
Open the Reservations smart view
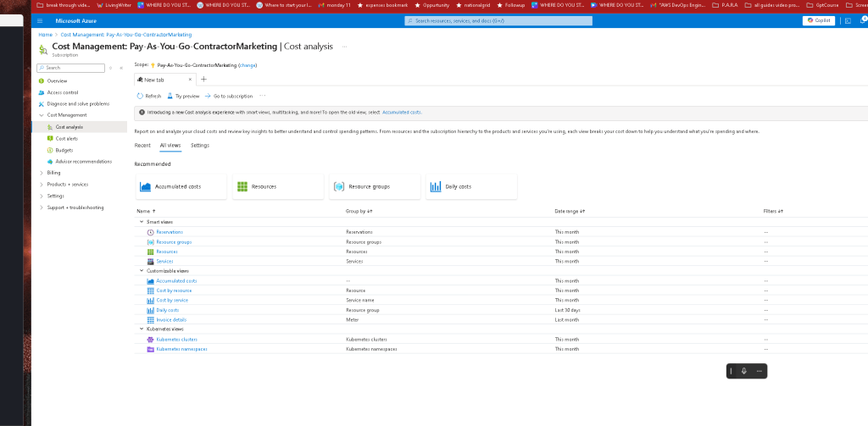[x=170, y=232]
